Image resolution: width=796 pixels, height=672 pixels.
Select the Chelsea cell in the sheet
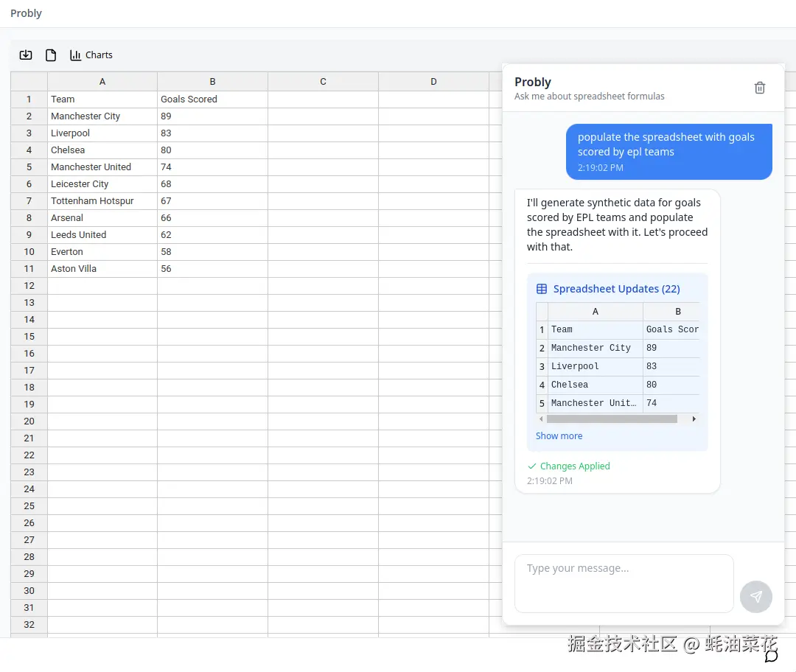(102, 150)
